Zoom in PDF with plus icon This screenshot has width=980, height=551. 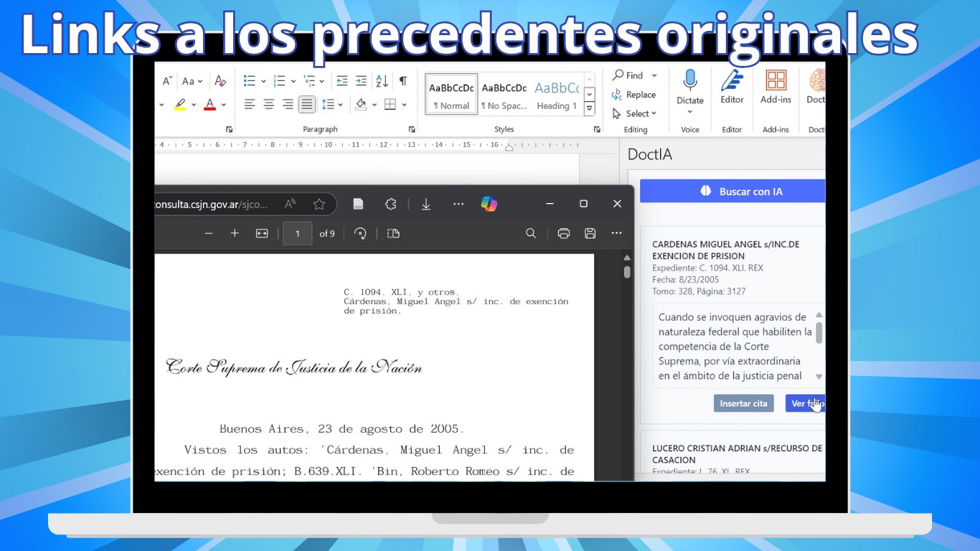(x=235, y=233)
